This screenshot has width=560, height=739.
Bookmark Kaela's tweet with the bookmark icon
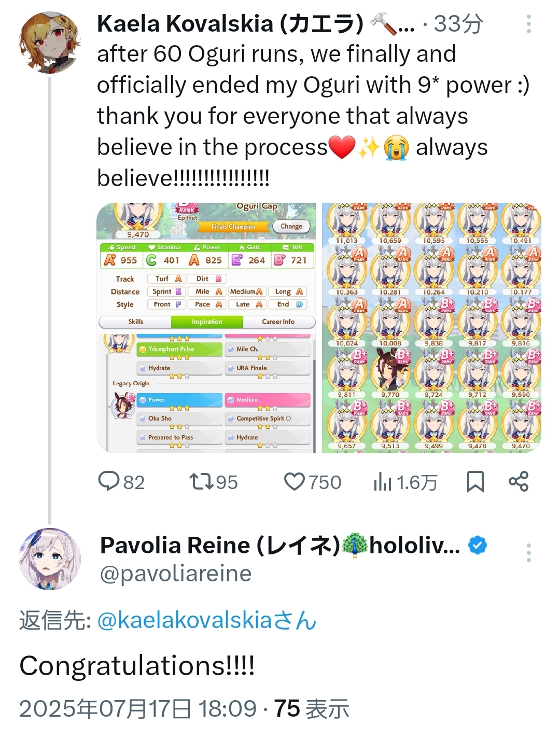click(x=475, y=482)
